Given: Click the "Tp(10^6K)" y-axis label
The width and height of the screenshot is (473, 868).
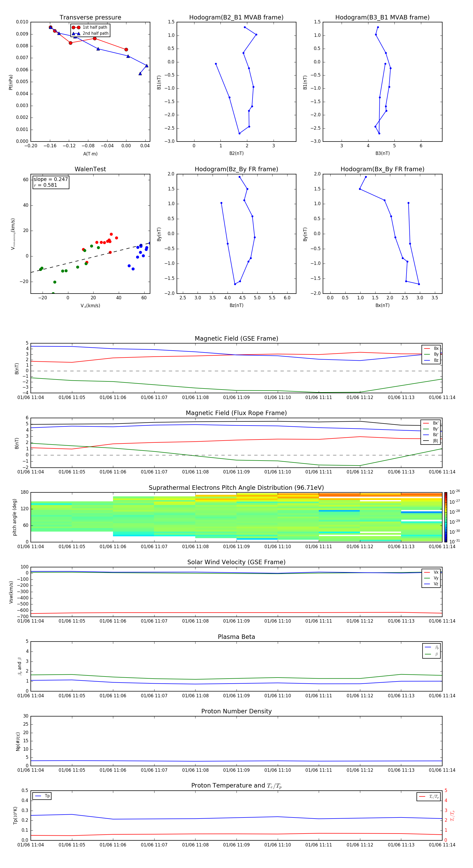Looking at the screenshot, I should (x=15, y=816).
